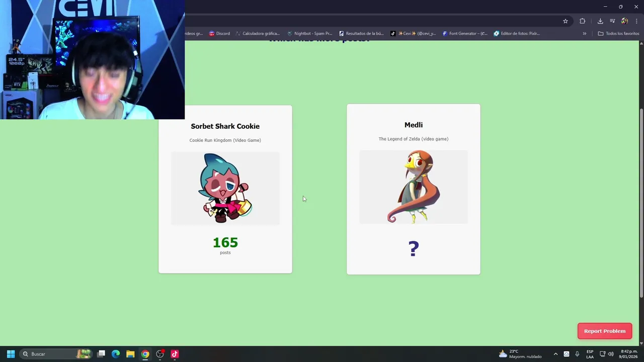Click the 165 posts count
This screenshot has height=362, width=644.
(x=225, y=243)
